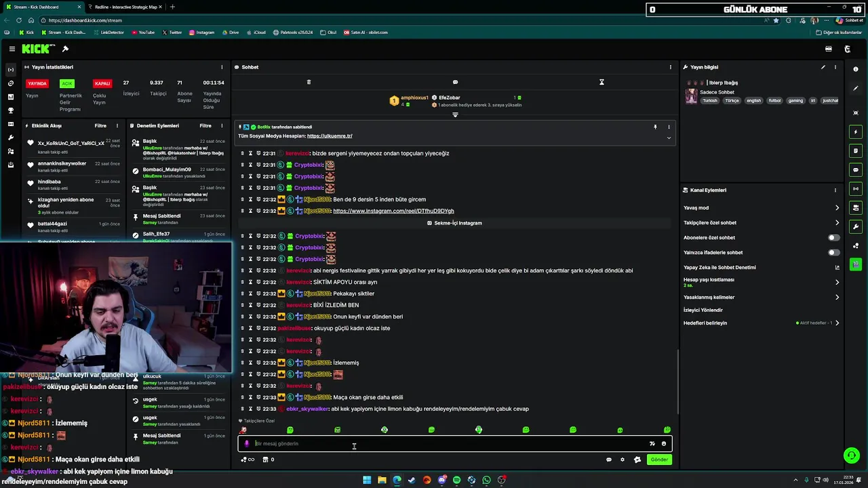This screenshot has height=488, width=868.
Task: Open the emoji picker in message box
Action: [664, 444]
